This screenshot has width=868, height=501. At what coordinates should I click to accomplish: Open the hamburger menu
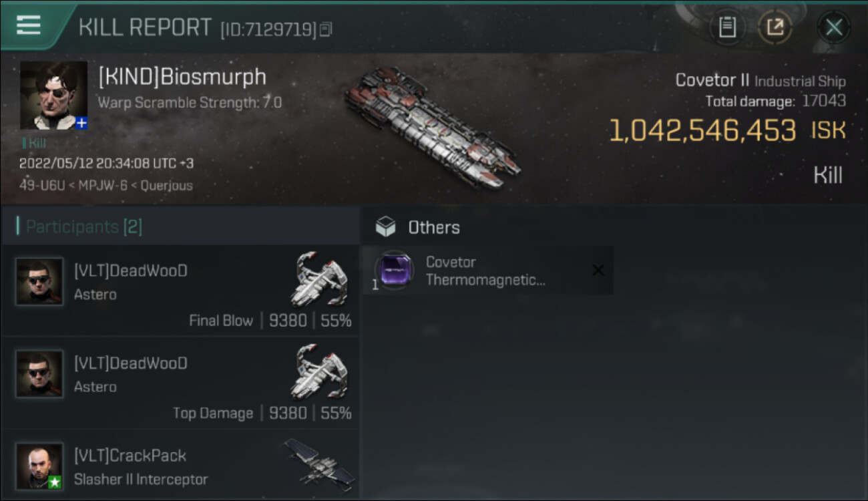coord(28,25)
